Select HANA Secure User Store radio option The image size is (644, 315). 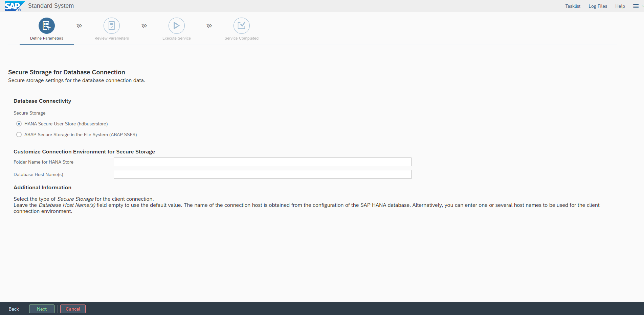coord(19,124)
